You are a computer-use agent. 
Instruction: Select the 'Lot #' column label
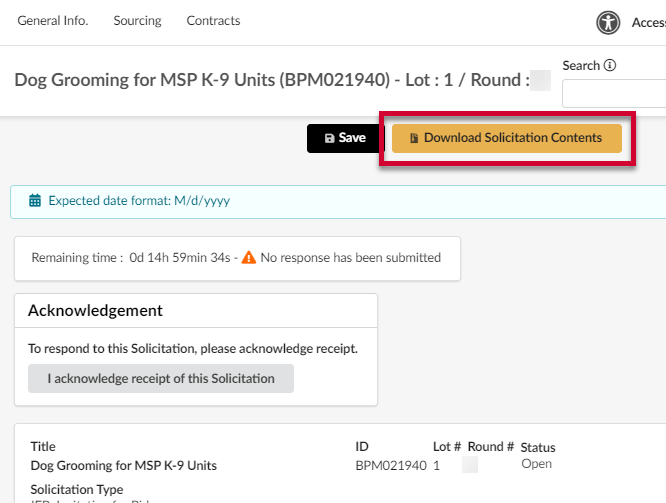447,446
